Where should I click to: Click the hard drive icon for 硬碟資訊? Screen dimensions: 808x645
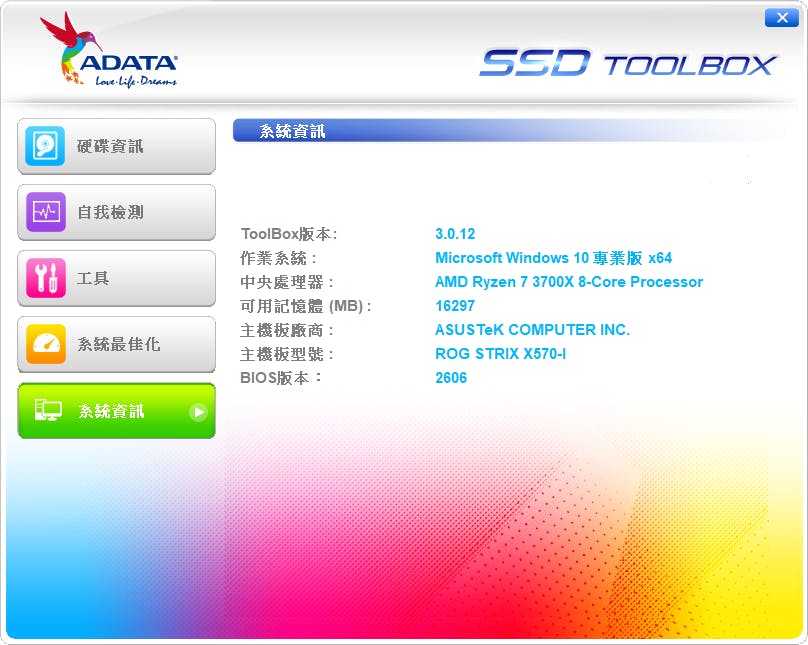(x=45, y=146)
